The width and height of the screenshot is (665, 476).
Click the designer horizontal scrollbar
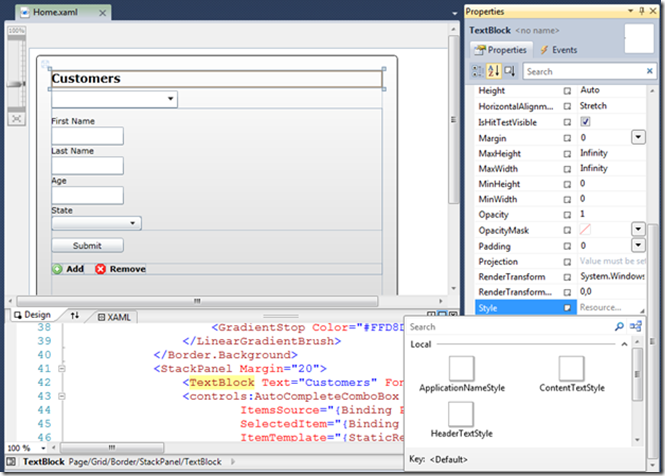tap(197, 301)
